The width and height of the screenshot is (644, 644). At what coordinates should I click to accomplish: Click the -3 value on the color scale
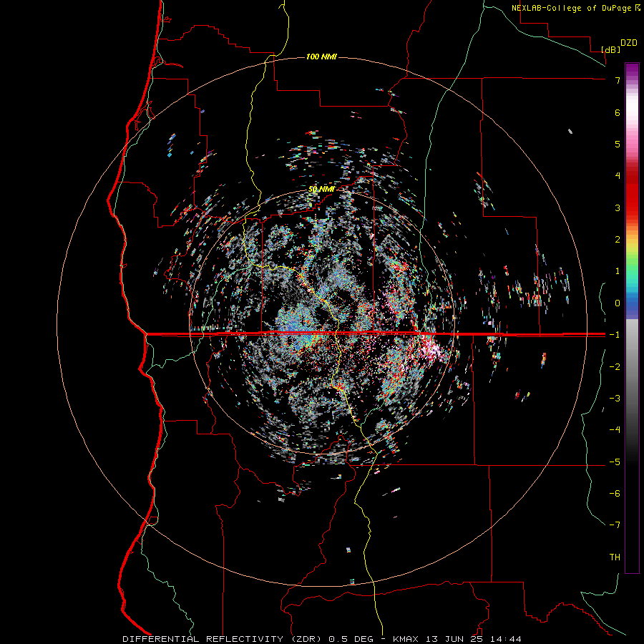pos(615,399)
